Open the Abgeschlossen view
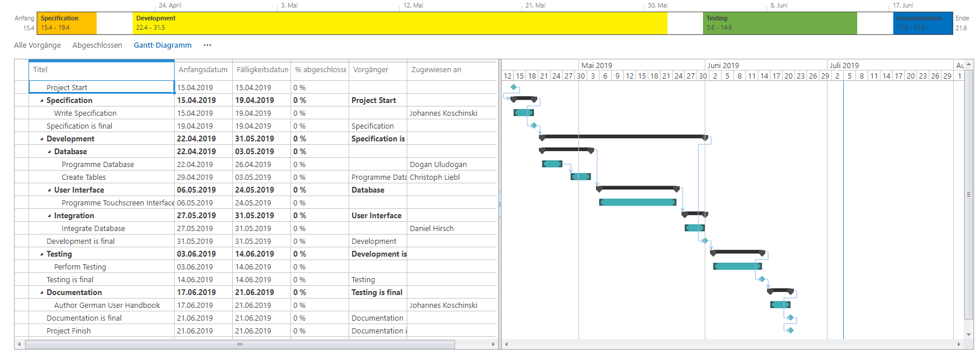This screenshot has height=355, width=980. (x=97, y=45)
